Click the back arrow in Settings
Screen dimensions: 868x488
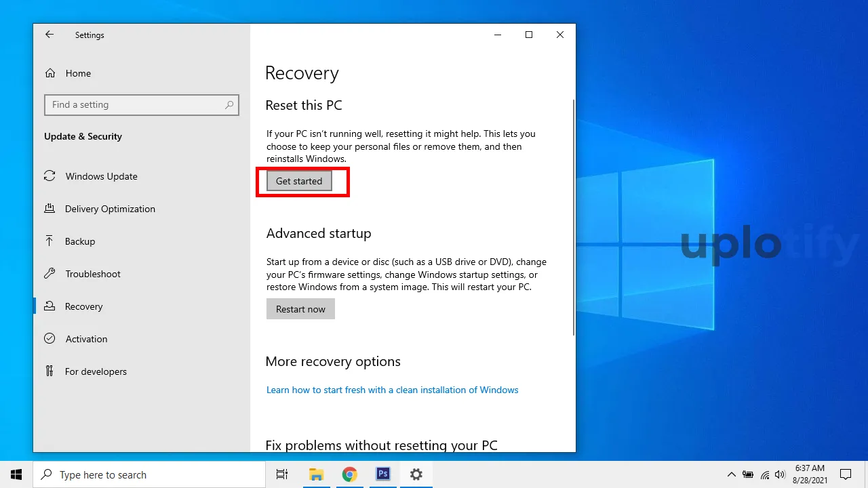50,35
